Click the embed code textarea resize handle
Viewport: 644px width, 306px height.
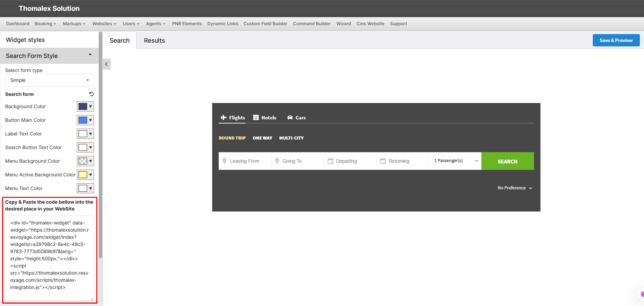(x=92, y=299)
